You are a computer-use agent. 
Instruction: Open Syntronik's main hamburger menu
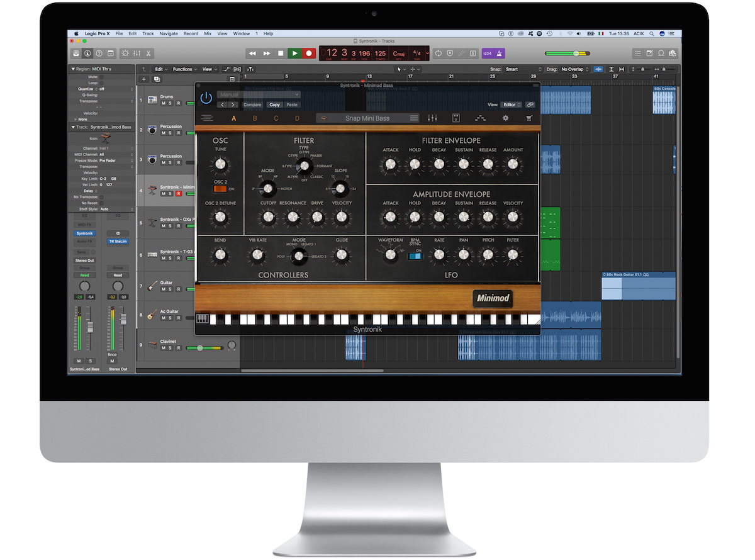point(207,118)
